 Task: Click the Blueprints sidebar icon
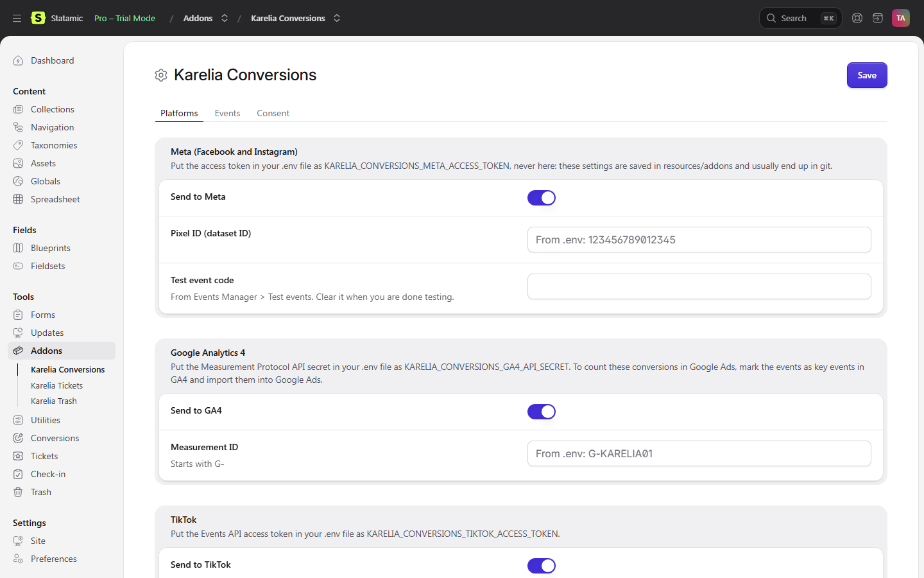tap(18, 248)
